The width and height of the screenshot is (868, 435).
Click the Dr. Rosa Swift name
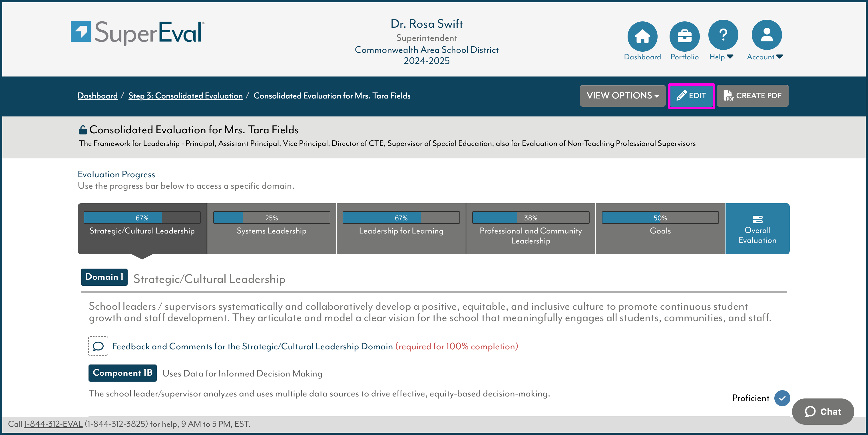coord(427,24)
